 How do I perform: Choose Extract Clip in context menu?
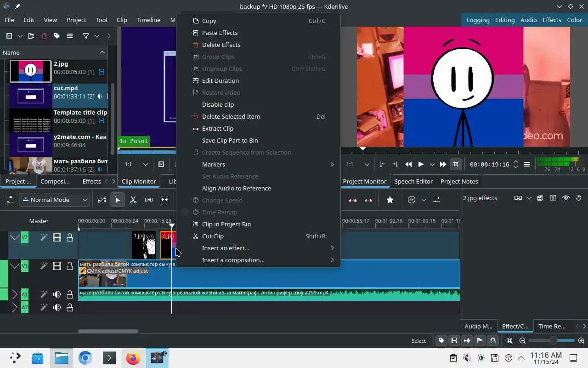point(258,128)
